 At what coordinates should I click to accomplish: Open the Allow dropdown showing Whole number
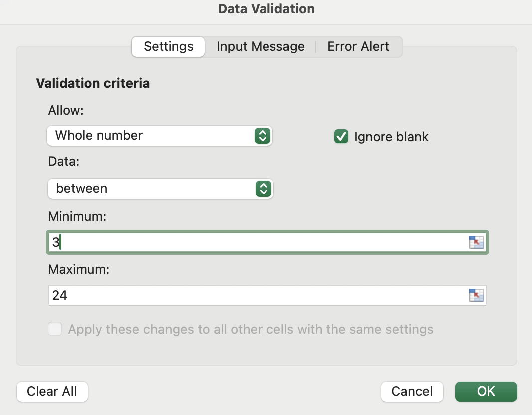[x=160, y=136]
